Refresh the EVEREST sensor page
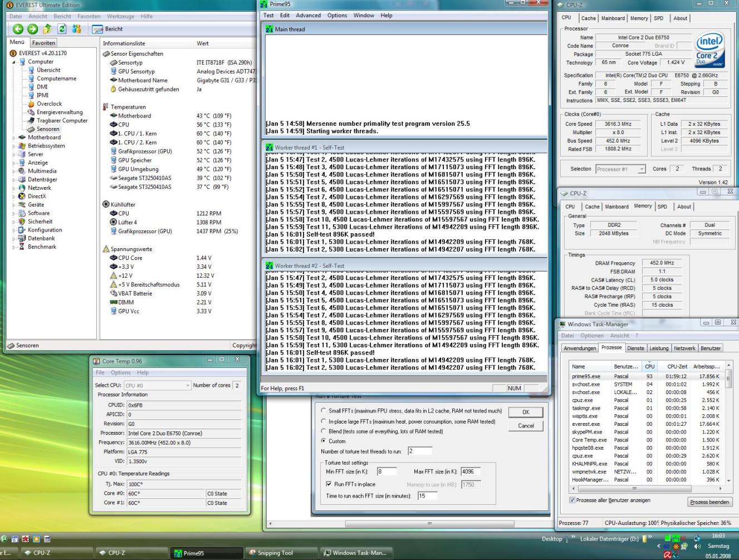Screen dimensions: 739x560 click(62, 29)
